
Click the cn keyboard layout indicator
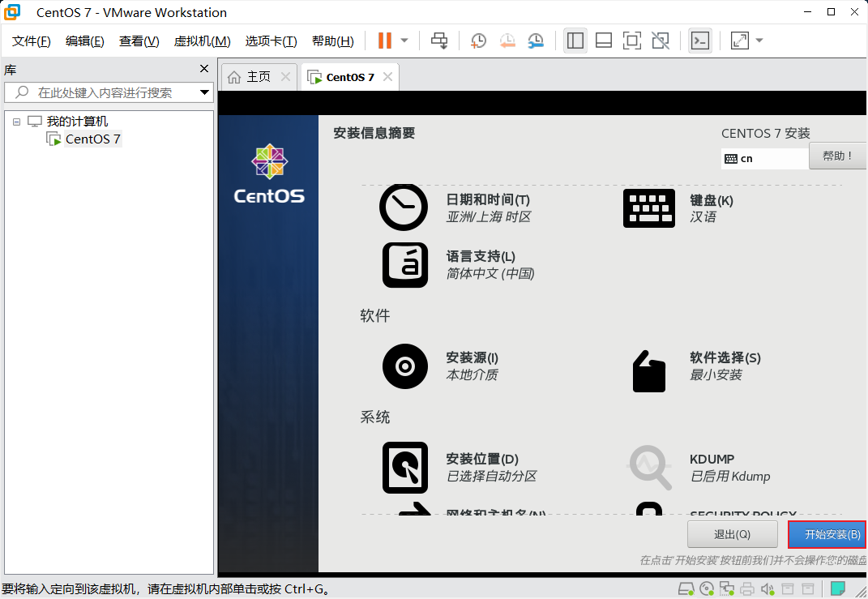click(x=764, y=159)
